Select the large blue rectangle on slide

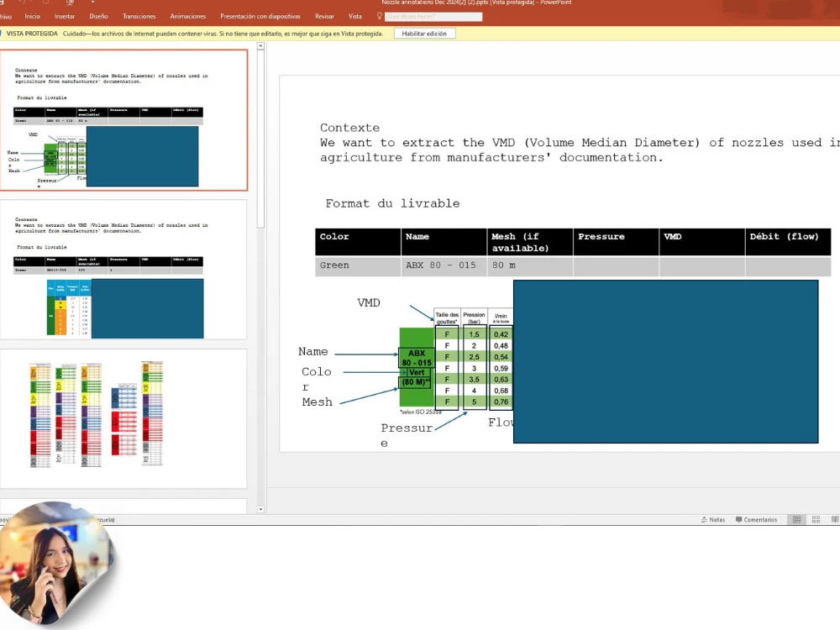(665, 361)
